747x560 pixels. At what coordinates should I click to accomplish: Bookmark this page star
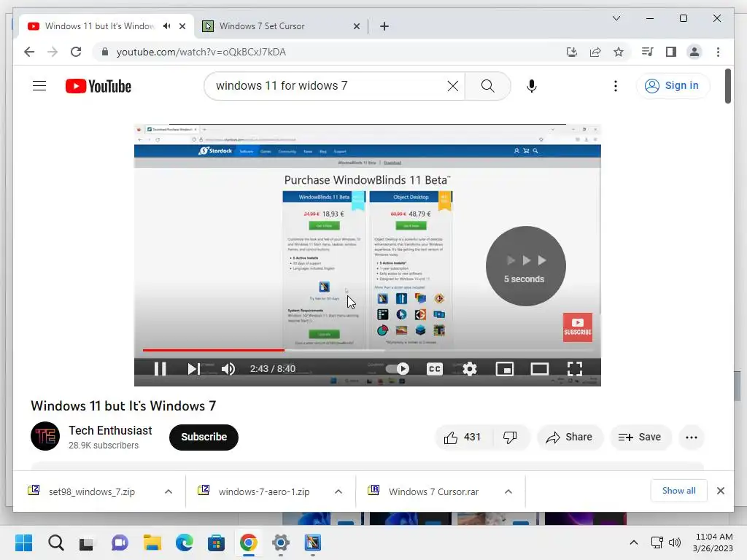pos(619,52)
